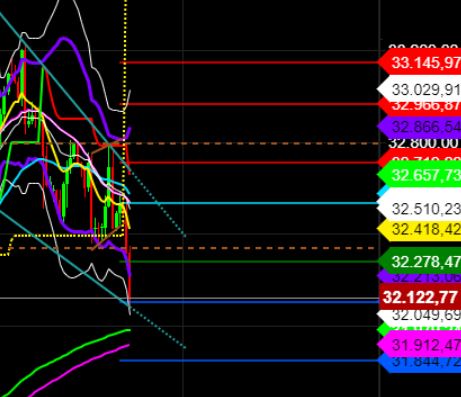Select the blue 31.844,72 price label
The width and height of the screenshot is (461, 397).
click(x=420, y=362)
